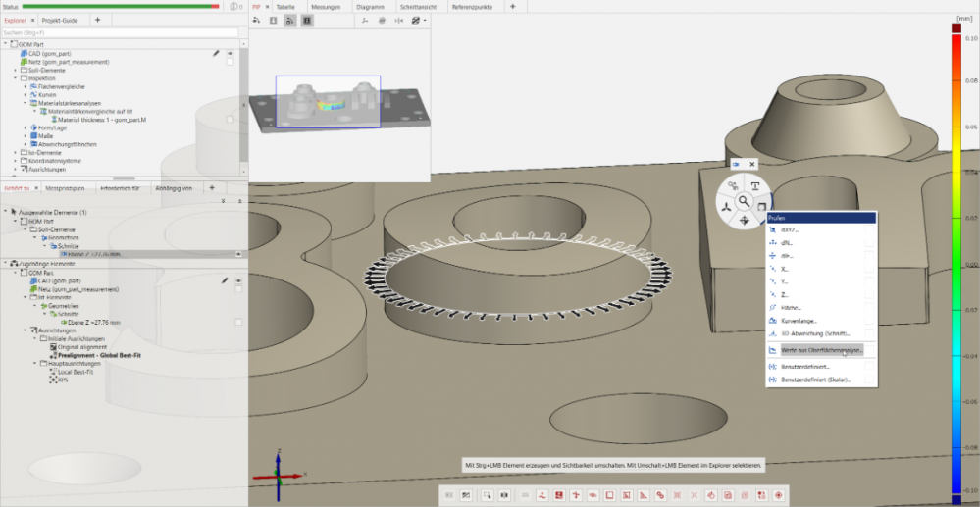
Task: Expand the Soll-Elemente folder in Explorer
Action: pos(15,71)
